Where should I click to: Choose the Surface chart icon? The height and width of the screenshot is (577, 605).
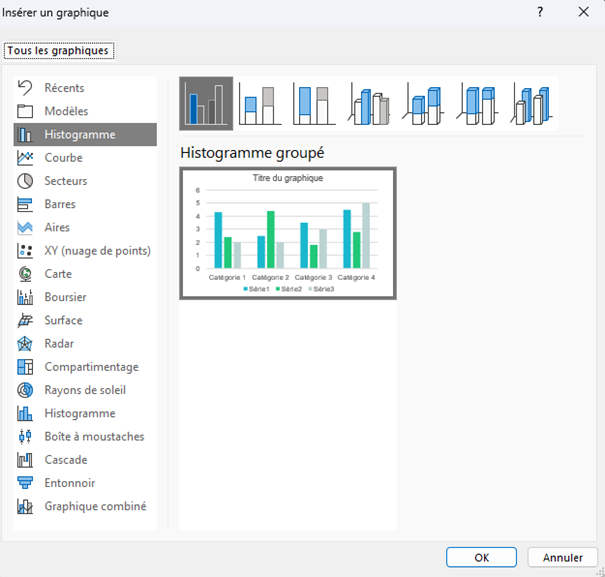pyautogui.click(x=25, y=320)
